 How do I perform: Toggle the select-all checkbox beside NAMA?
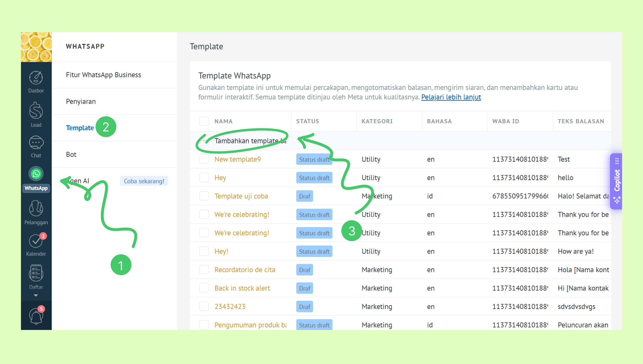point(204,121)
